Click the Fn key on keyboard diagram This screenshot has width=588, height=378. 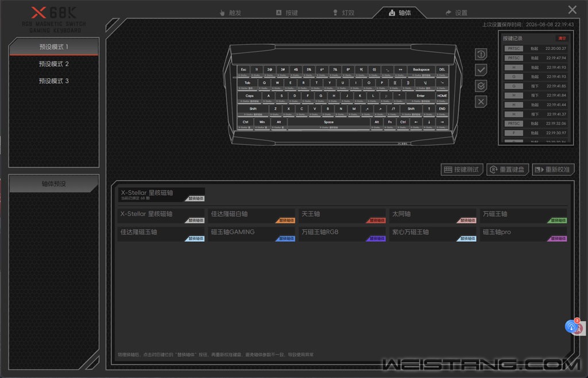(x=390, y=124)
